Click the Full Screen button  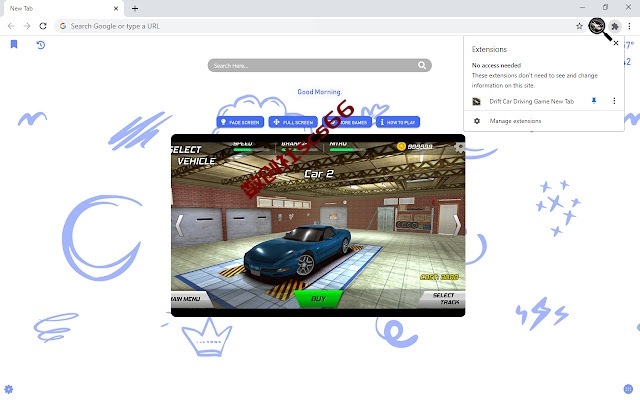pyautogui.click(x=293, y=122)
